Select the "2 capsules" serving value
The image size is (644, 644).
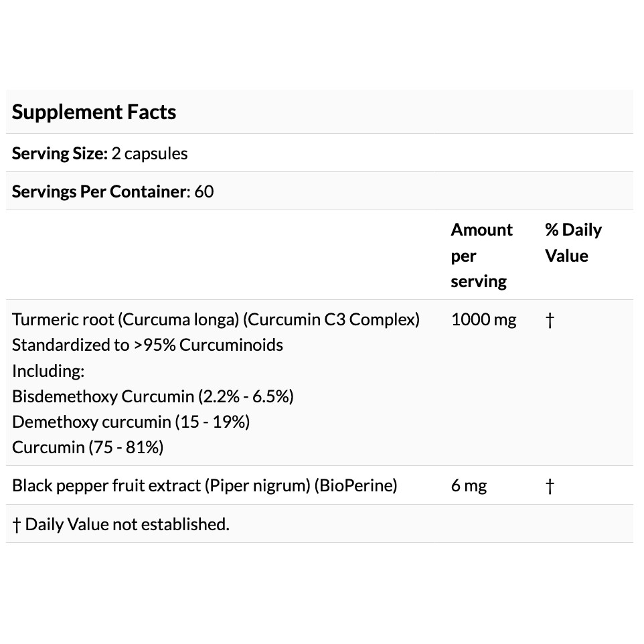click(149, 153)
